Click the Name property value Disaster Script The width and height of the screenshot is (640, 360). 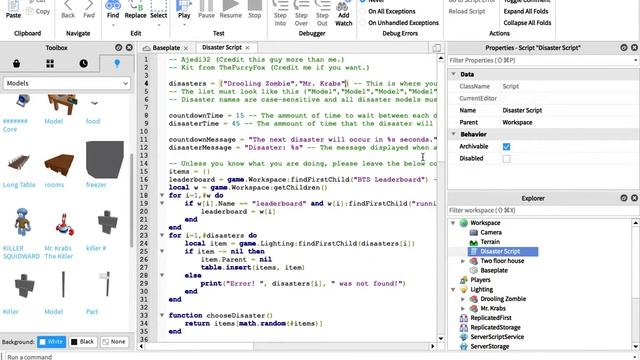pyautogui.click(x=522, y=110)
